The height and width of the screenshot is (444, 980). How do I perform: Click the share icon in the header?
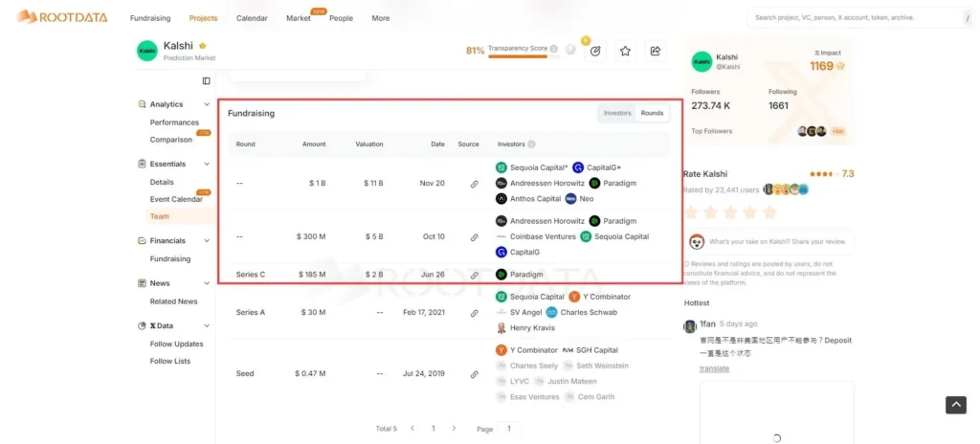(x=656, y=51)
